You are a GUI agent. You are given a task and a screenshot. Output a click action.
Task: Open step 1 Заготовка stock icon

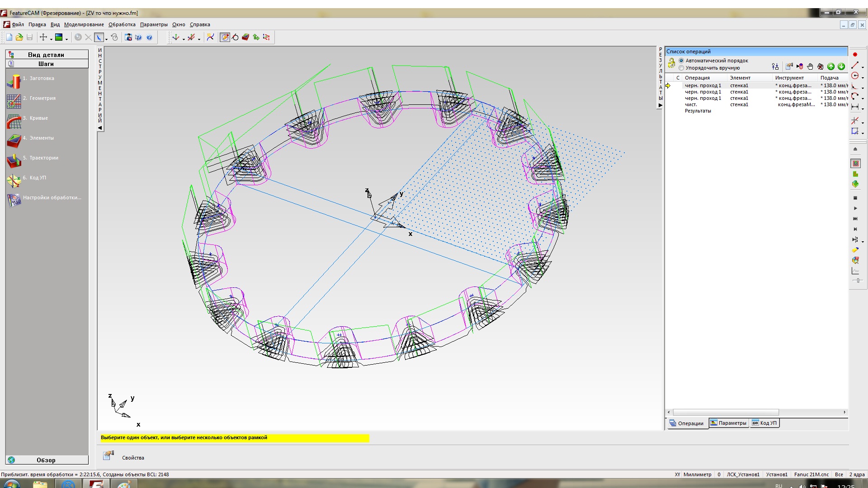click(14, 81)
